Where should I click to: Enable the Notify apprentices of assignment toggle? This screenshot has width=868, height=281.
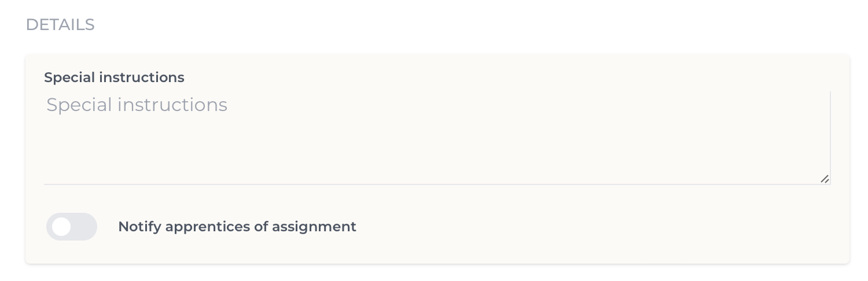[72, 227]
